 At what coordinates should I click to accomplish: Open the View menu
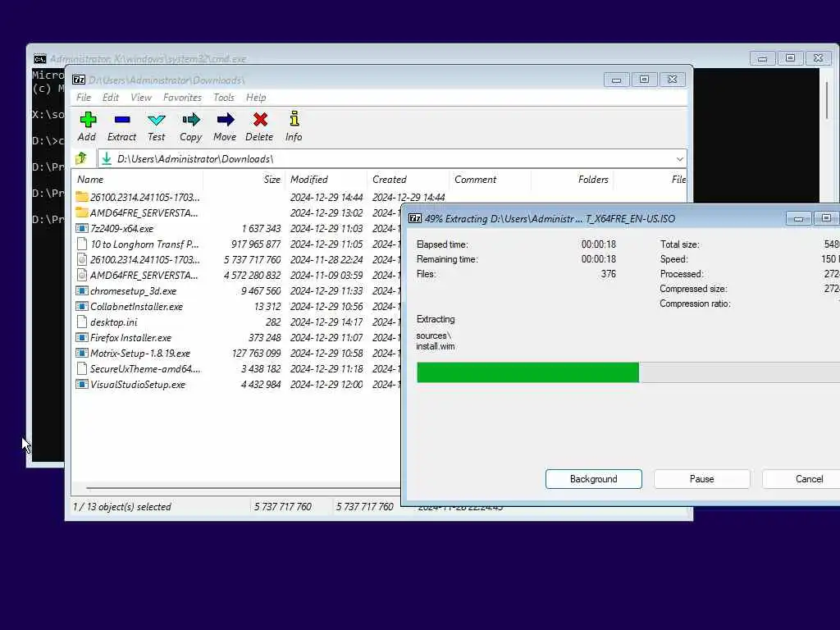141,98
